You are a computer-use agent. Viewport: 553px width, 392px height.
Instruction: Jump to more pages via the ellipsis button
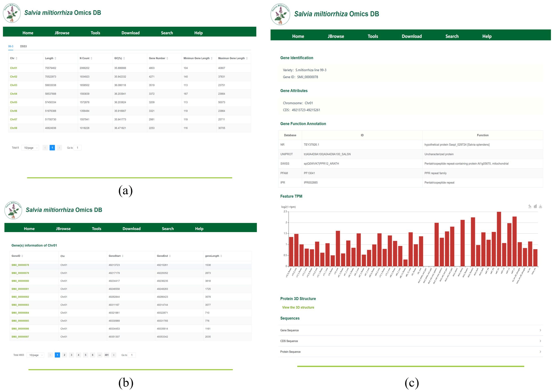pos(99,355)
